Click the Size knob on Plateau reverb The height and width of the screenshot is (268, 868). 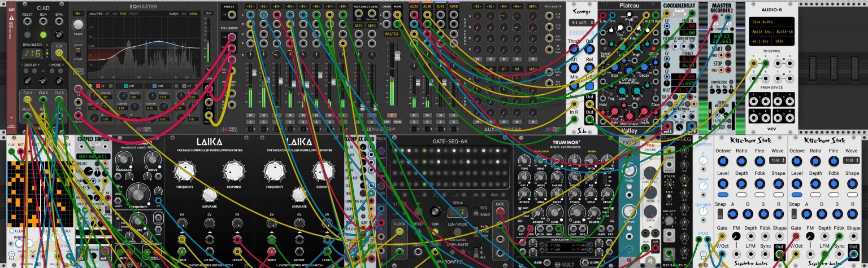615,67
